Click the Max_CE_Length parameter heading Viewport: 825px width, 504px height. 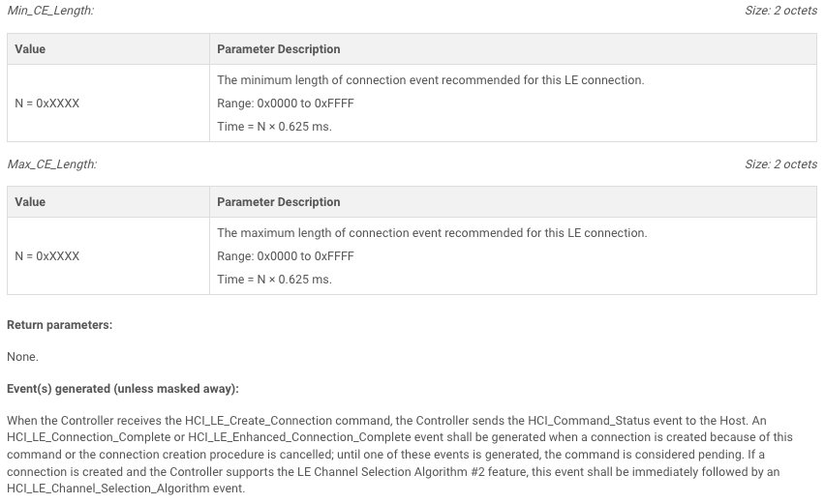coord(52,164)
